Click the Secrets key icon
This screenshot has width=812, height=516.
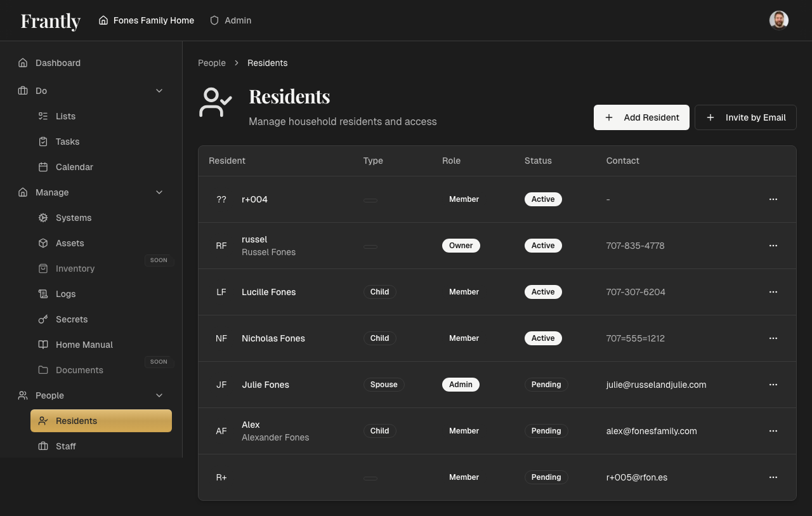coord(43,319)
